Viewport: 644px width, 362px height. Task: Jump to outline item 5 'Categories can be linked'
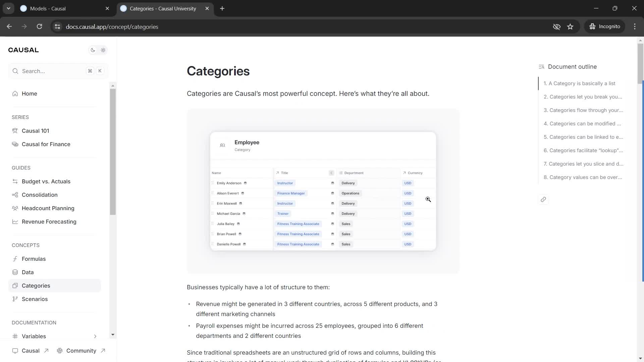(583, 137)
